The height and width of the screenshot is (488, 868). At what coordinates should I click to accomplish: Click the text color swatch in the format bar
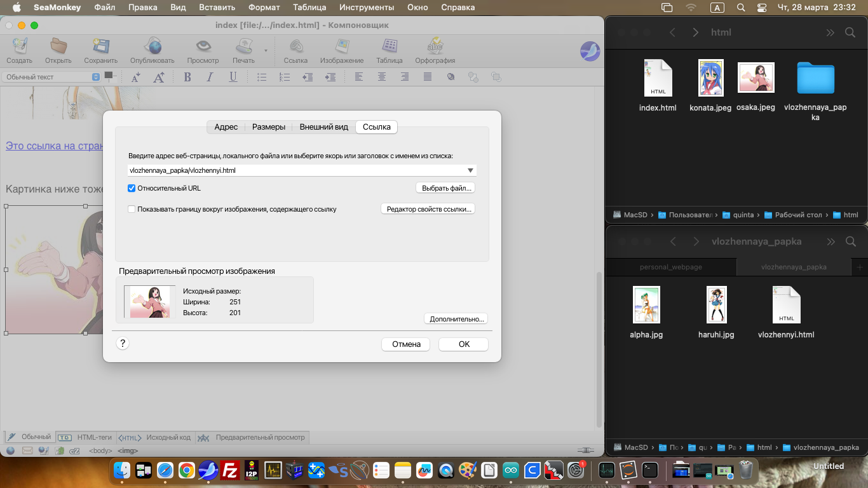(109, 76)
